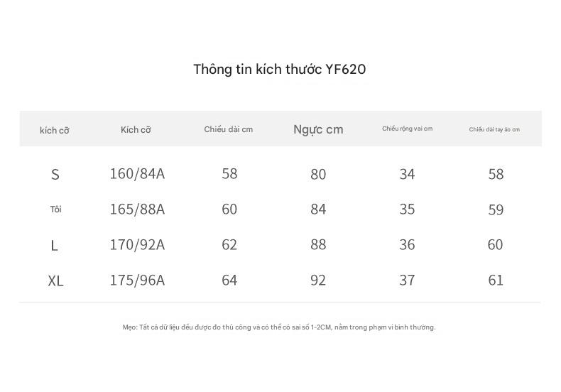The width and height of the screenshot is (561, 392).
Task: Click chest value 92 in the XL row
Action: (318, 280)
